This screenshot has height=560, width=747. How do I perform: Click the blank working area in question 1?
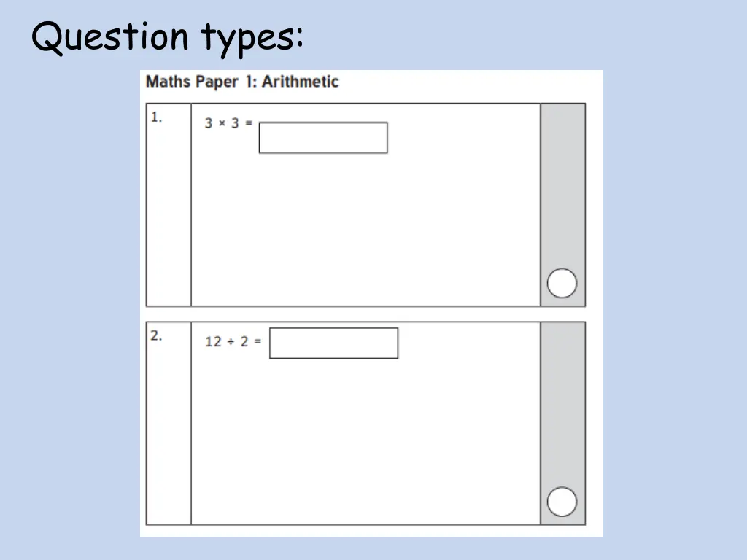pyautogui.click(x=365, y=233)
